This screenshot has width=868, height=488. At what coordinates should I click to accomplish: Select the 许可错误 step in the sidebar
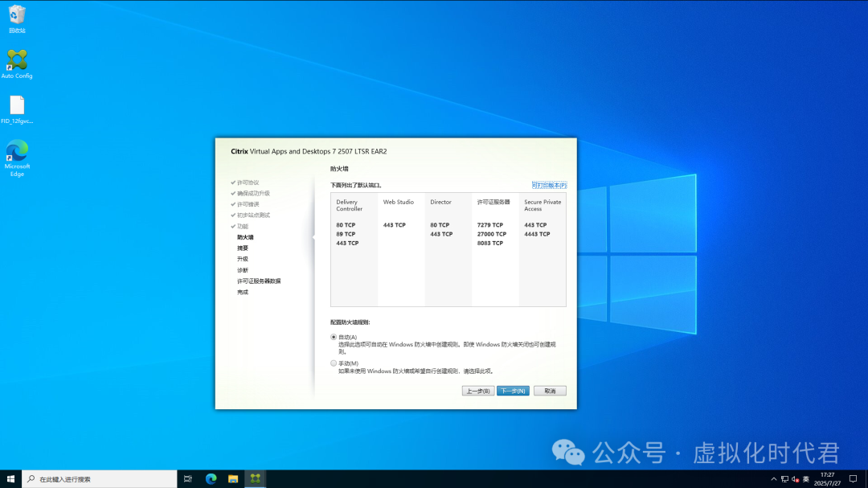pos(248,204)
